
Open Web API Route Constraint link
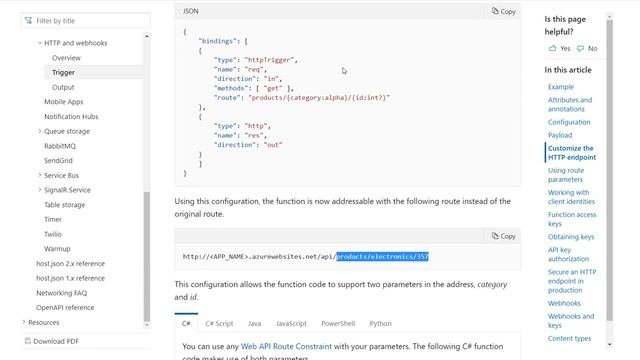pos(286,346)
